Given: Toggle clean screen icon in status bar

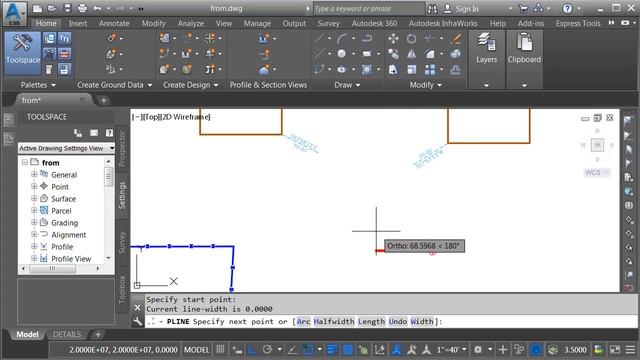Looking at the screenshot, I should (615, 349).
